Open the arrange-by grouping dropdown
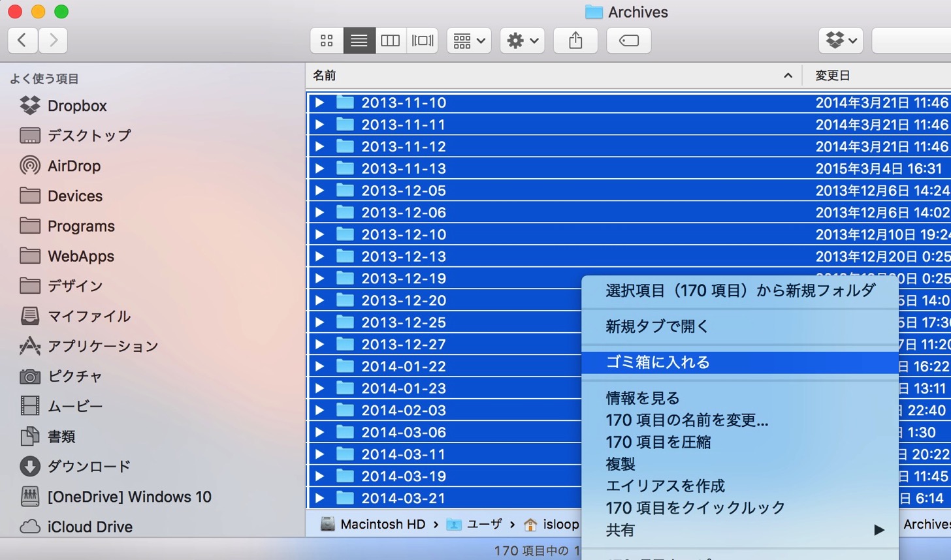Viewport: 951px width, 560px height. pyautogui.click(x=469, y=40)
